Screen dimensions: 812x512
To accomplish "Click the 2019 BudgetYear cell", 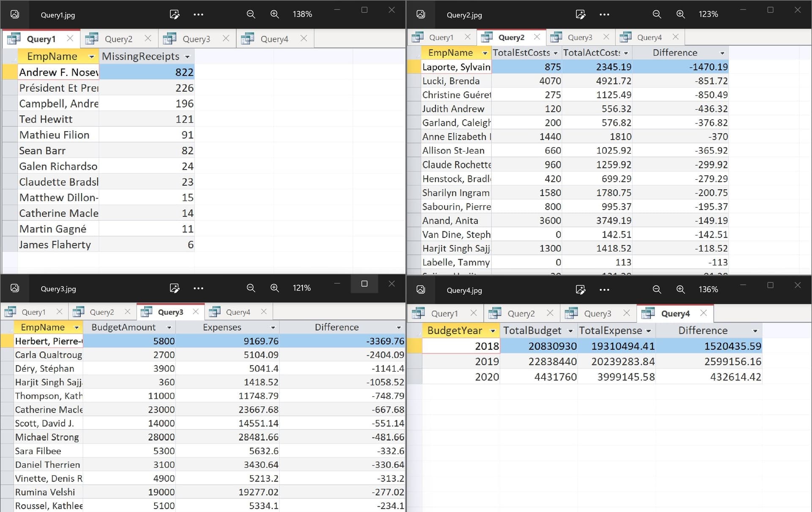I will [x=461, y=361].
